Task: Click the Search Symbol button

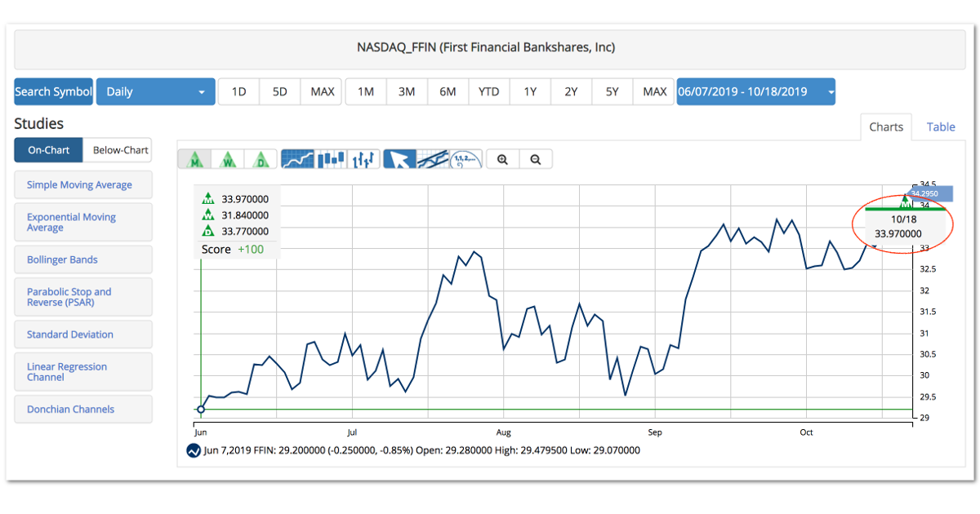Action: (x=54, y=91)
